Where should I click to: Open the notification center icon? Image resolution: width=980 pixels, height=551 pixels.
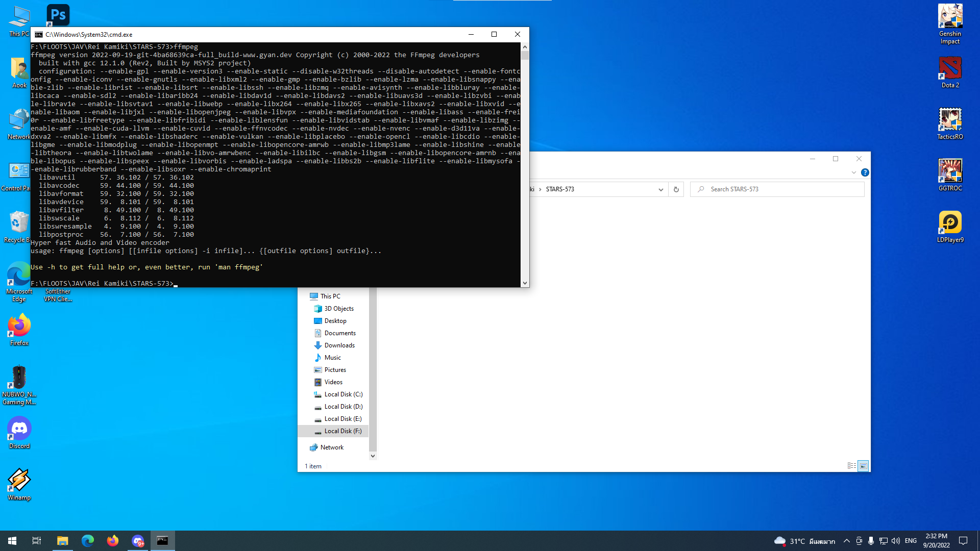(x=963, y=540)
